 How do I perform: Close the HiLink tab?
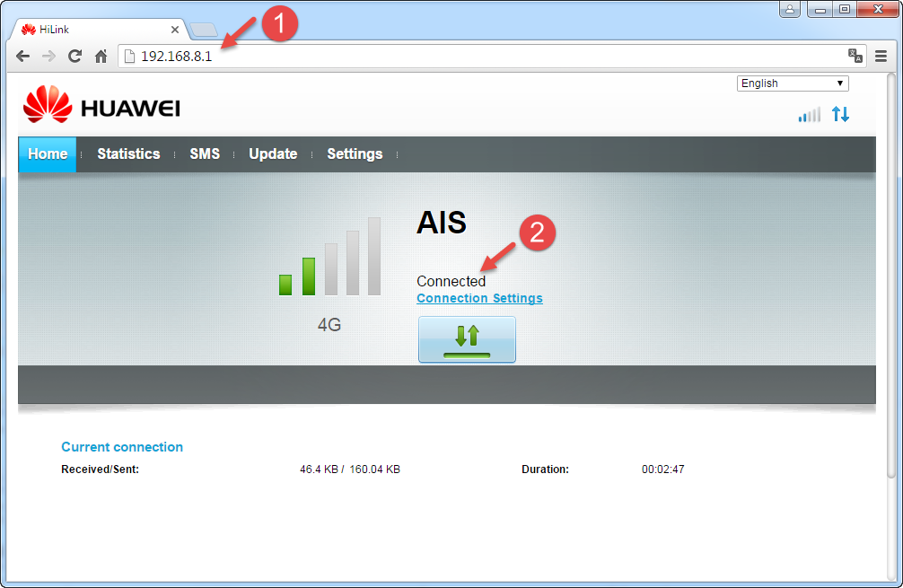(174, 30)
